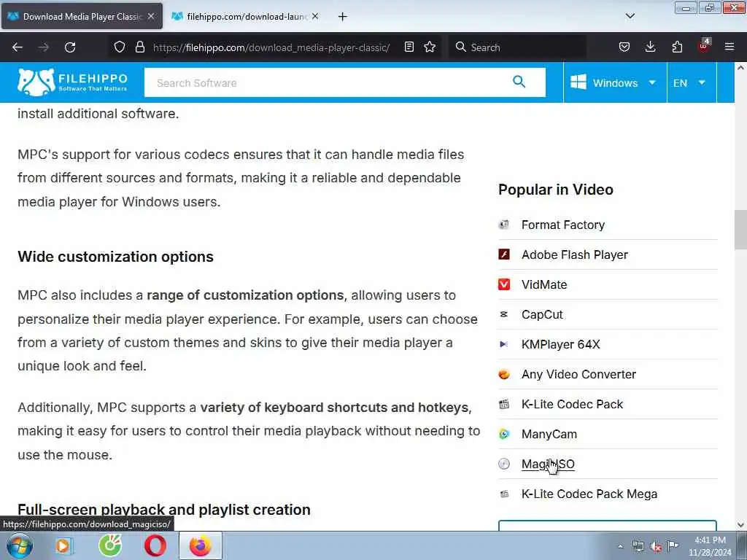747x560 pixels.
Task: Save page to Pocket icon
Action: click(x=624, y=47)
